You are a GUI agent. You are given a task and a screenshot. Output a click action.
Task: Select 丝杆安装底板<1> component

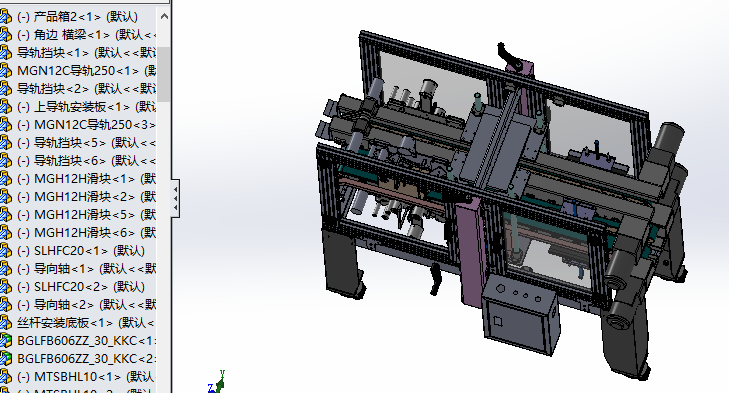(86, 323)
